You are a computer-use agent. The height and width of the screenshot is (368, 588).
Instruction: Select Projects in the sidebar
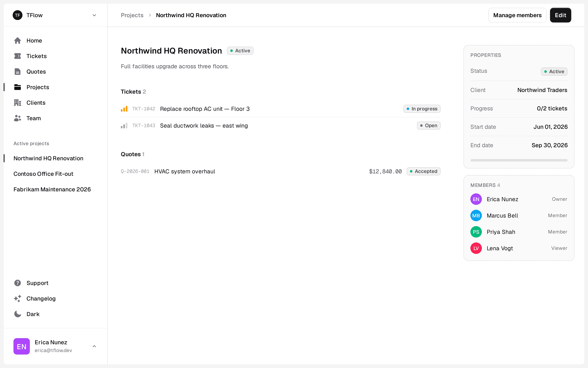[x=55, y=87]
